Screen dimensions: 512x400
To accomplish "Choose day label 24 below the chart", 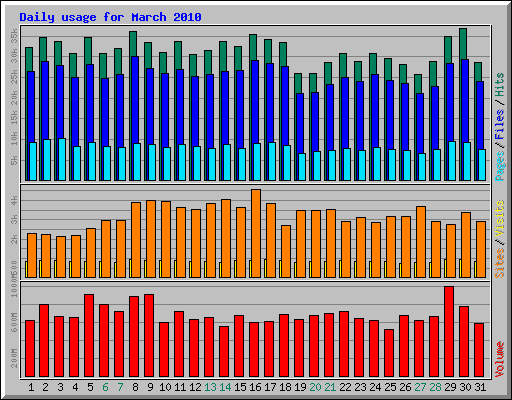I will 375,387.
